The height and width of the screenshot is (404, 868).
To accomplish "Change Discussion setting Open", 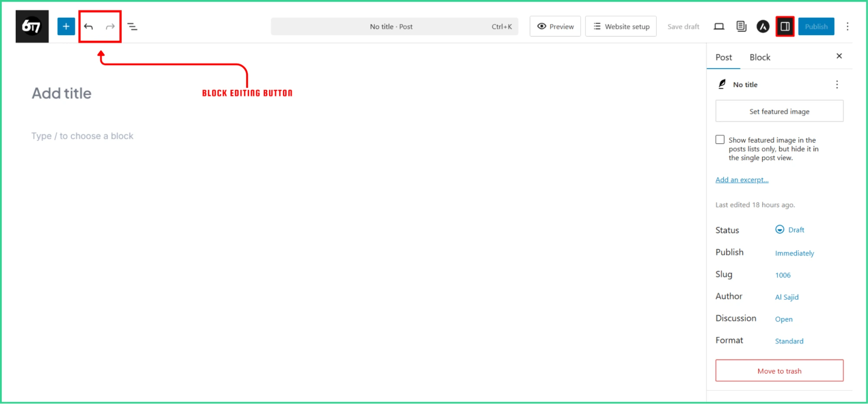I will point(784,319).
